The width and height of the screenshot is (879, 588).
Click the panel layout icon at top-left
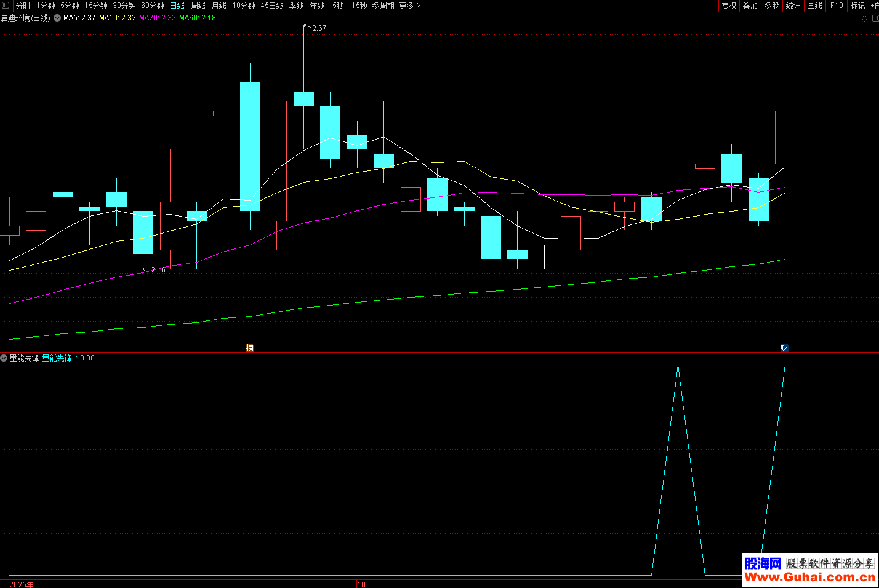(6, 6)
